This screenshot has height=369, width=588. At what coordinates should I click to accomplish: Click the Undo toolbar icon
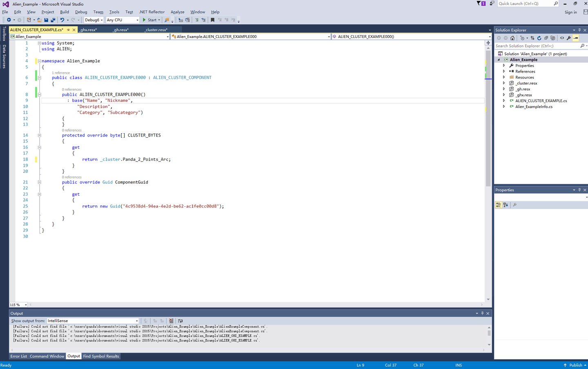coord(62,20)
